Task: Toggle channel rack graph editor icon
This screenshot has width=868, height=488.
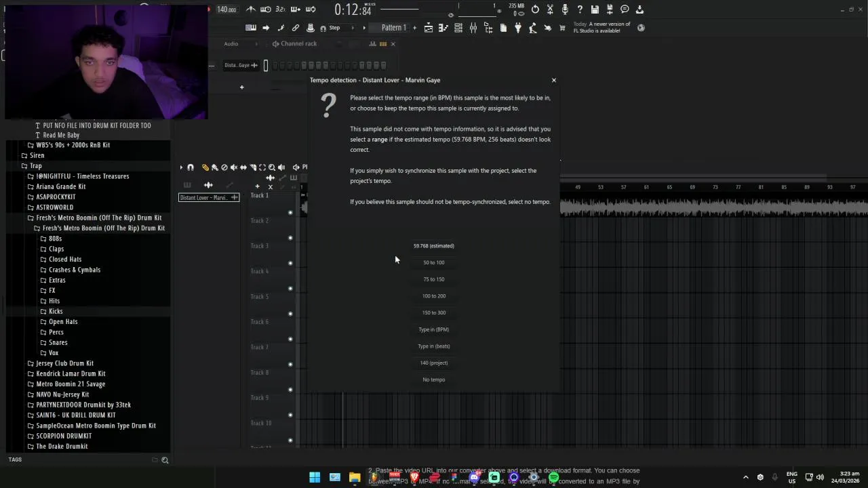Action: tap(372, 43)
